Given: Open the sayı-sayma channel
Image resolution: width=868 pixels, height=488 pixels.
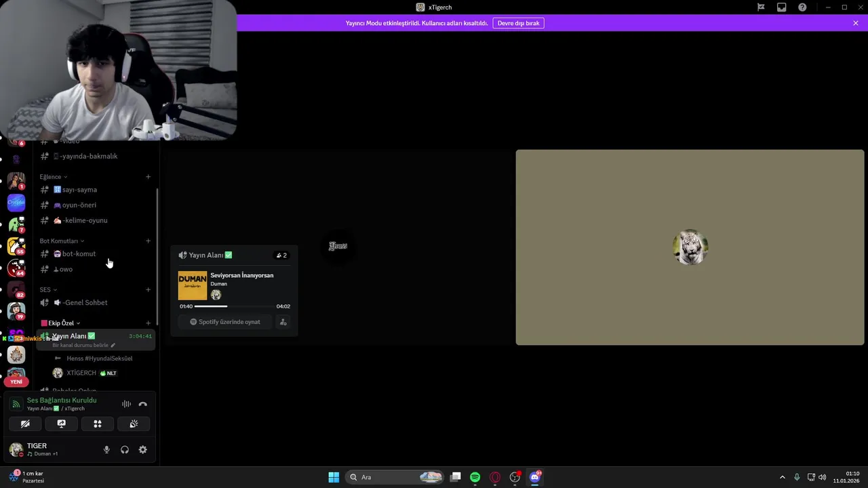Looking at the screenshot, I should point(95,190).
